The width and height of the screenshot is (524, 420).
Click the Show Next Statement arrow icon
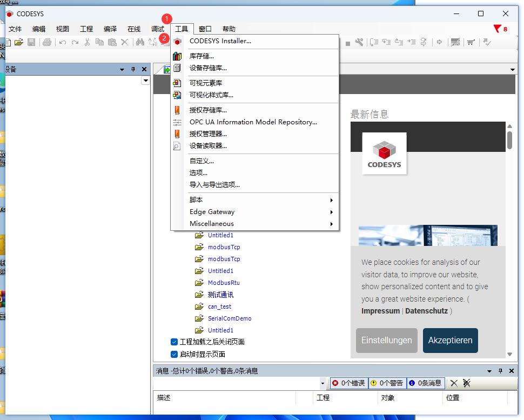tap(439, 42)
